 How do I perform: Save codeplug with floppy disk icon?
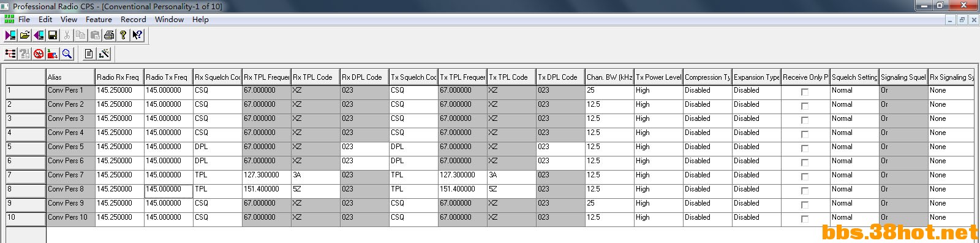coord(53,35)
